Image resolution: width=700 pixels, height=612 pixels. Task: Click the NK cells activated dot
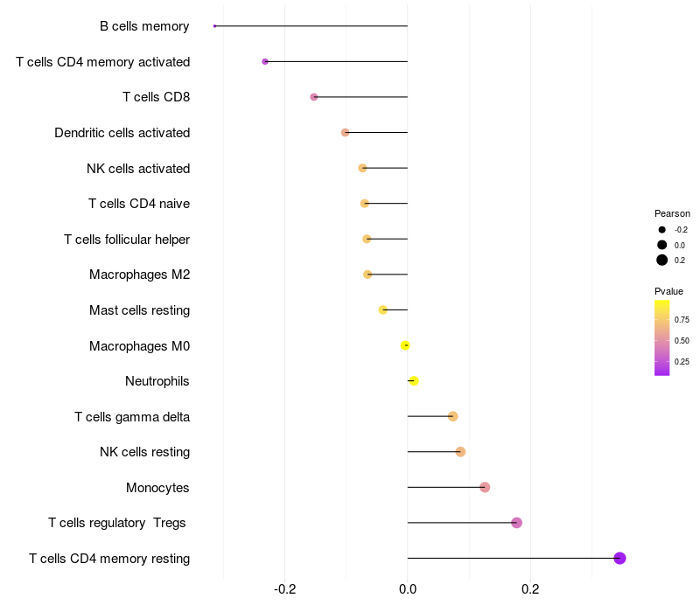pyautogui.click(x=362, y=168)
